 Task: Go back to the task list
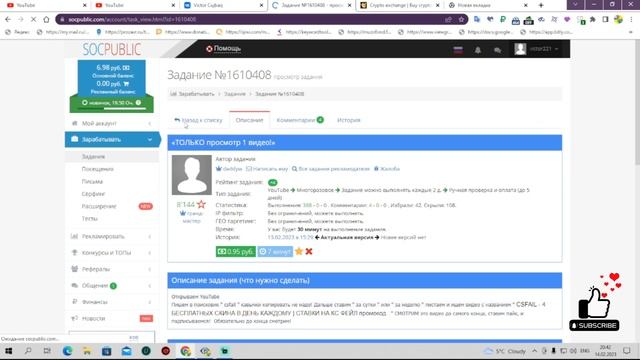[198, 120]
